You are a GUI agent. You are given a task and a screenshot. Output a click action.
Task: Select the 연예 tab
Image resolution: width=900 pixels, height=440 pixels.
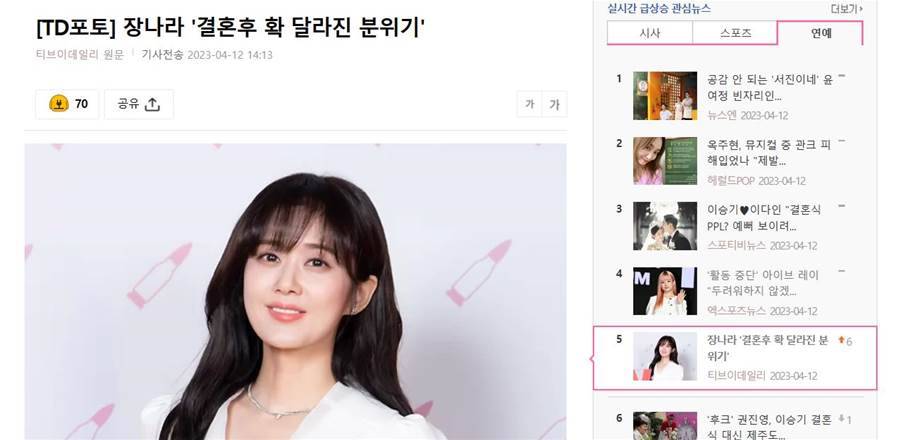(x=820, y=33)
